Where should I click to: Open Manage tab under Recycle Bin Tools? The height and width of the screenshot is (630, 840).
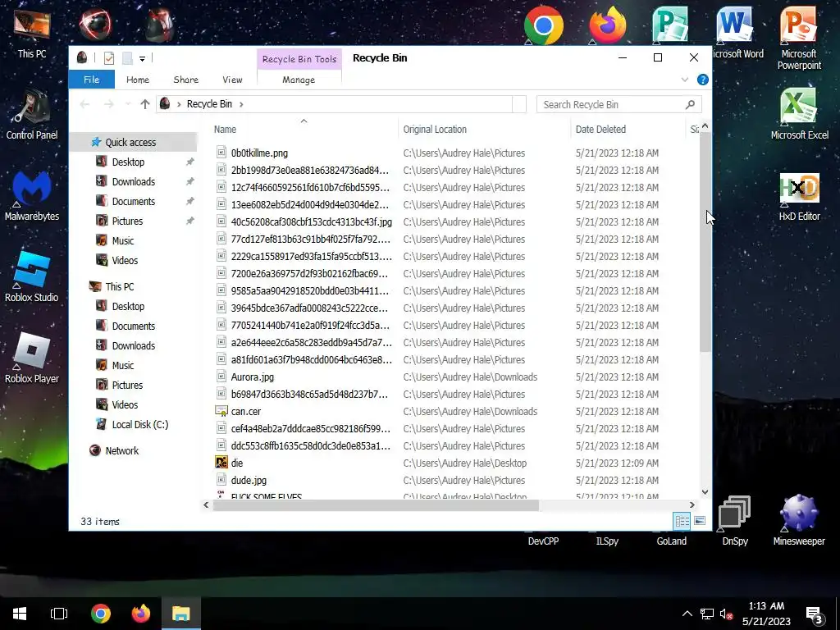(x=299, y=80)
